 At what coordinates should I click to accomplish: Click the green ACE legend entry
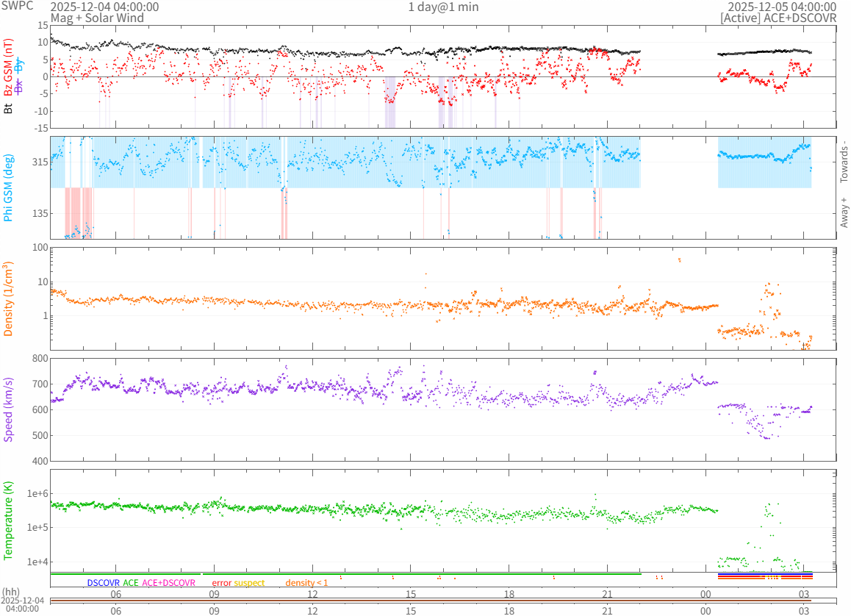coord(130,583)
